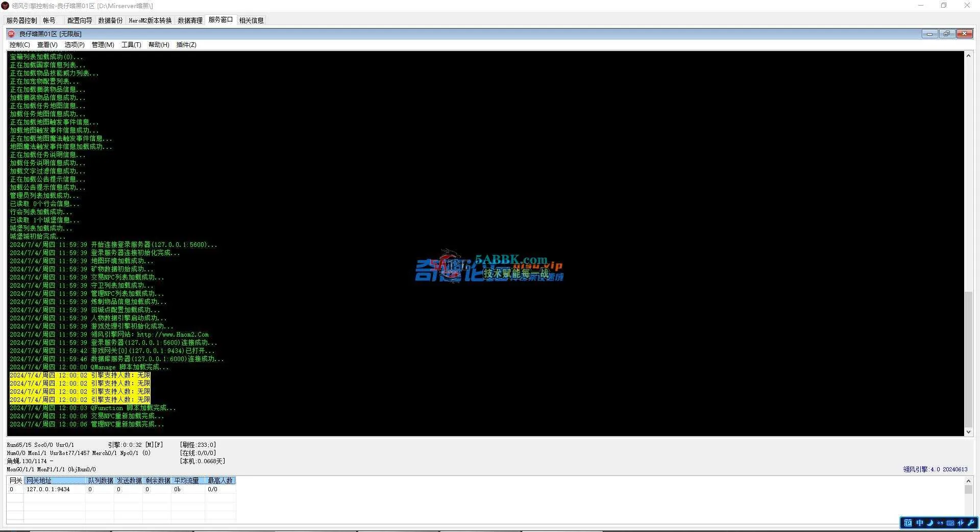Open the 选项(P) menu
This screenshot has width=980, height=532.
[75, 45]
